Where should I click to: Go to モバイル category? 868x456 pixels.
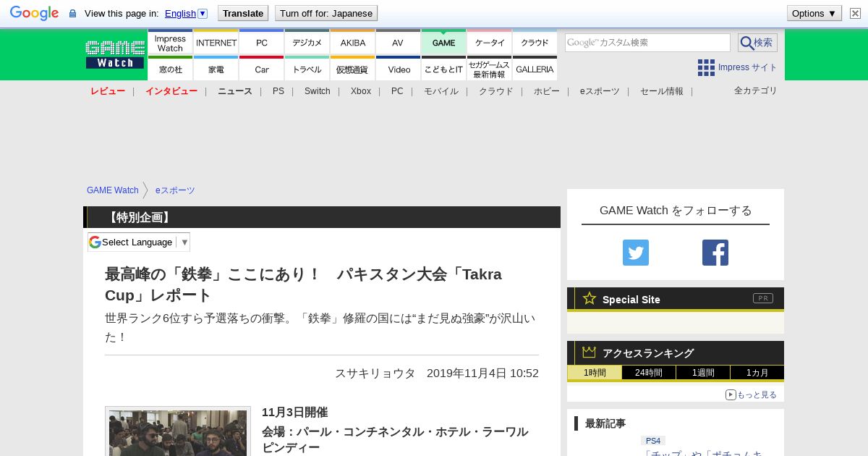tap(441, 91)
